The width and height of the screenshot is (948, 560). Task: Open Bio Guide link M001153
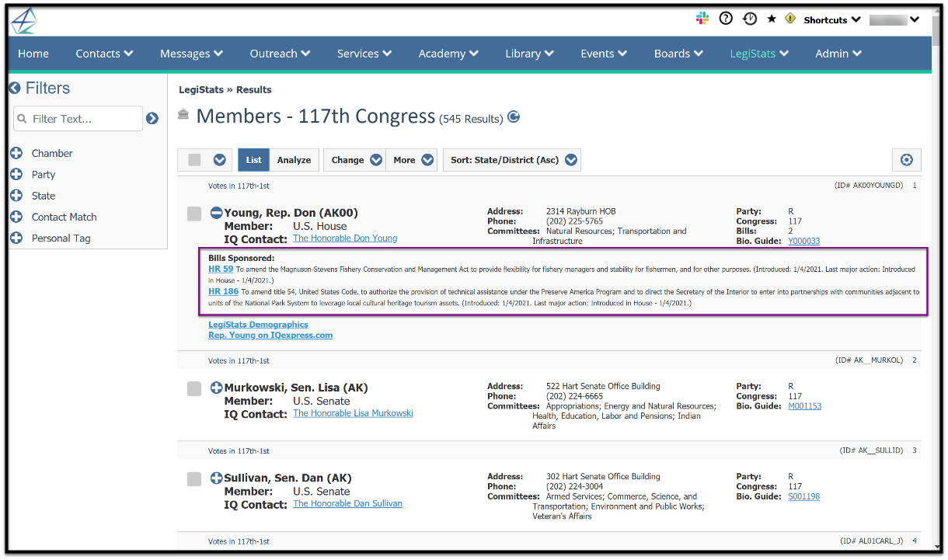click(804, 406)
